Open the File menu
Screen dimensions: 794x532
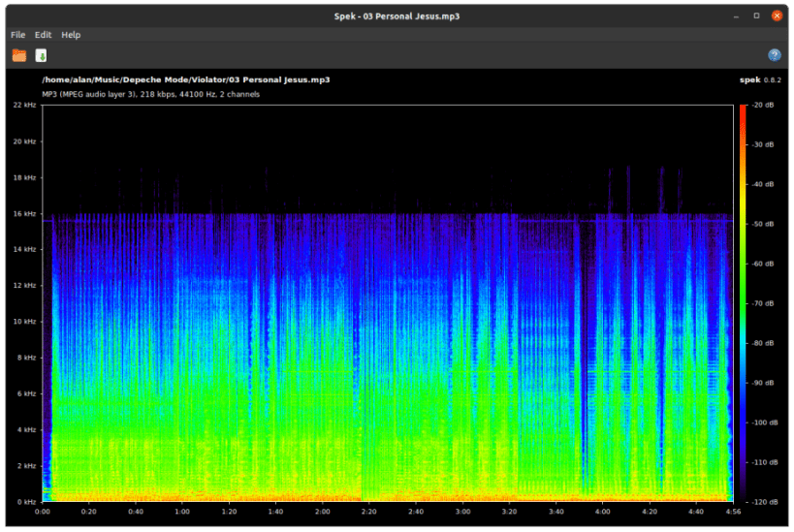18,35
